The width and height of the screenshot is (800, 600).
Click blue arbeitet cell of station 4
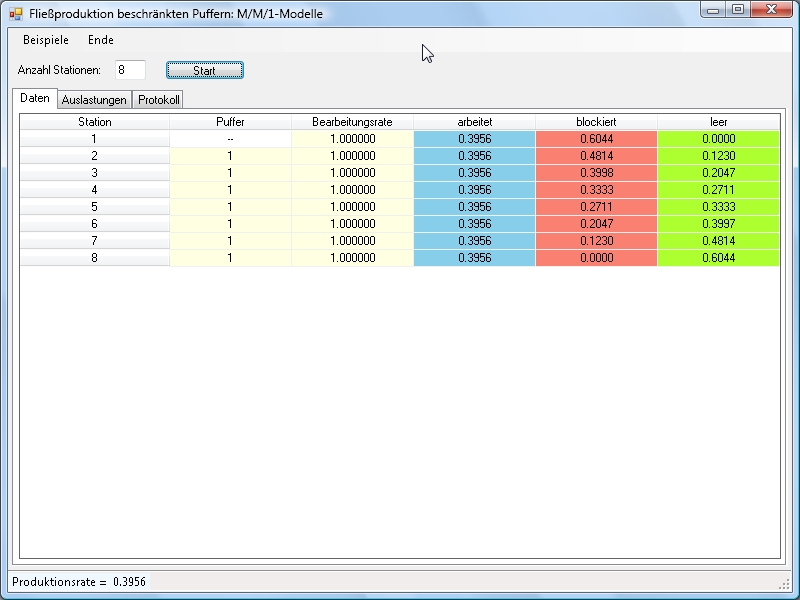(x=474, y=190)
